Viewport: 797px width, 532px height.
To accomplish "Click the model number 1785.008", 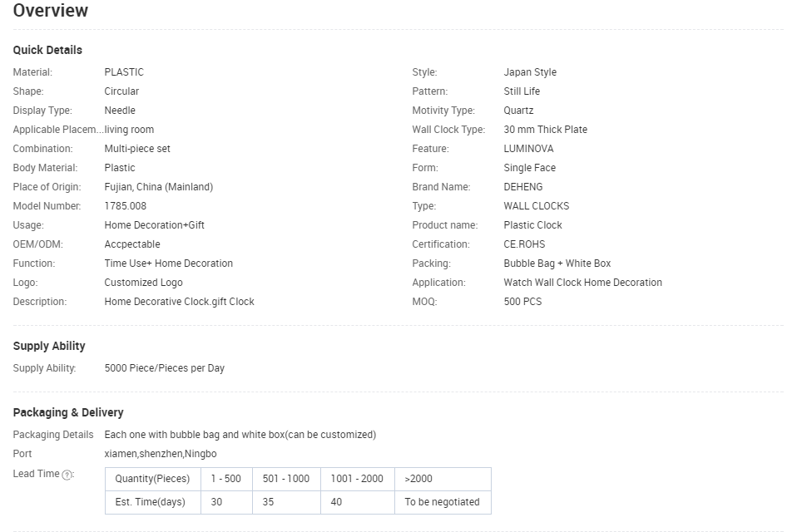I will (x=125, y=206).
